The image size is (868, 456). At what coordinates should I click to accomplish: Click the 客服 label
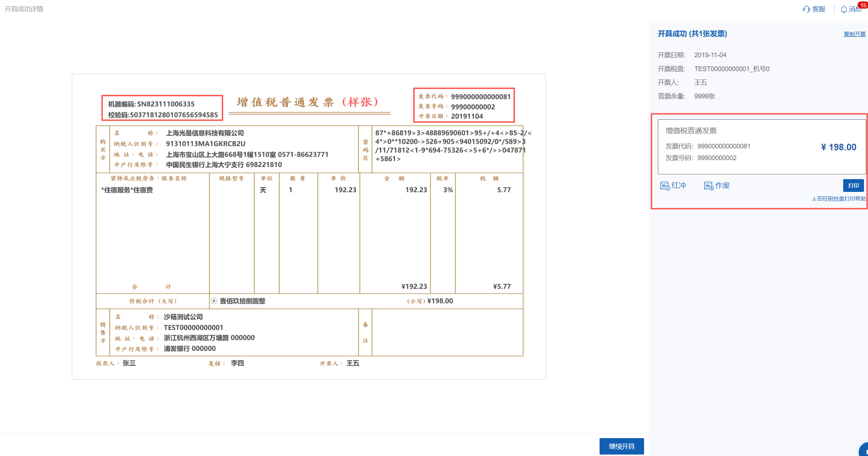click(819, 9)
